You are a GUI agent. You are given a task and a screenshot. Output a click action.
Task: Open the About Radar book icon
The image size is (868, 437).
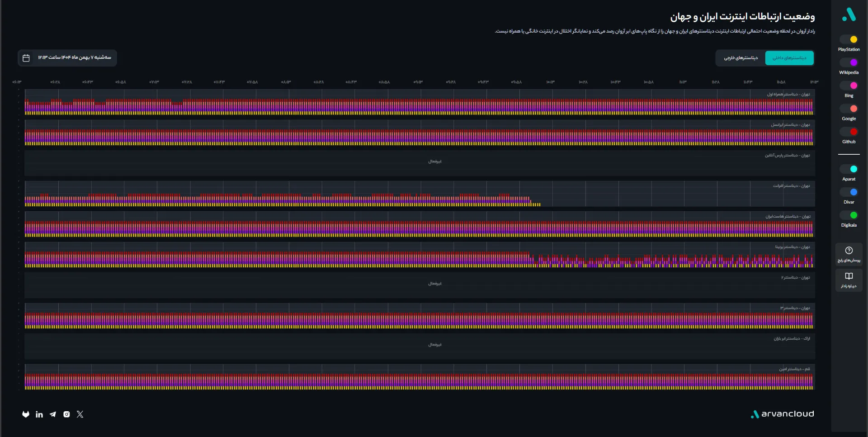click(849, 280)
